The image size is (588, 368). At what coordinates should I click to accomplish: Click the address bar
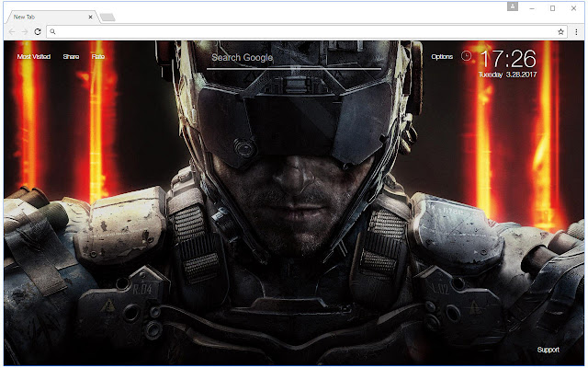click(x=306, y=32)
